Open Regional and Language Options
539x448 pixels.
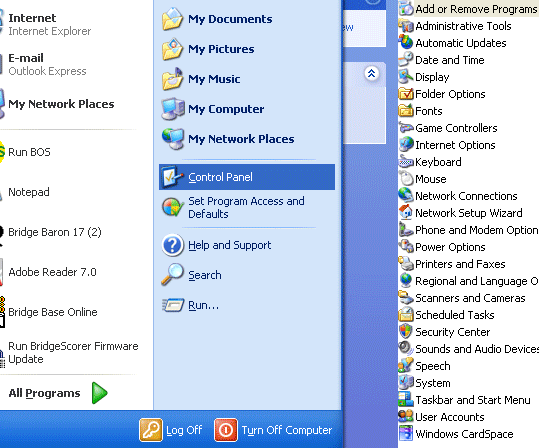click(469, 281)
